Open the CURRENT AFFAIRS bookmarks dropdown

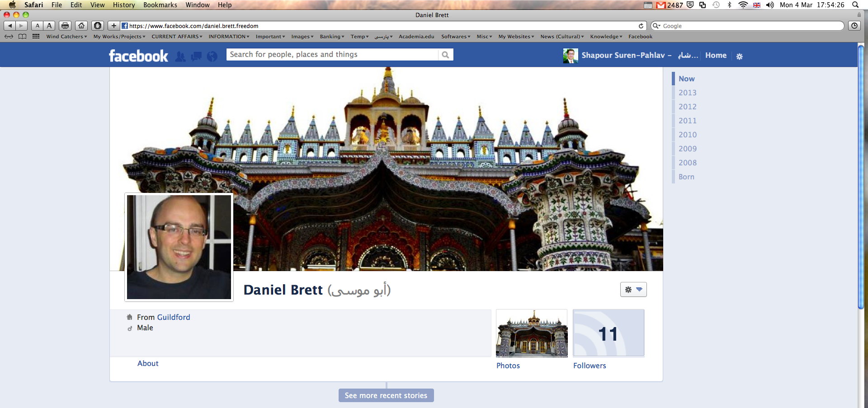click(176, 37)
